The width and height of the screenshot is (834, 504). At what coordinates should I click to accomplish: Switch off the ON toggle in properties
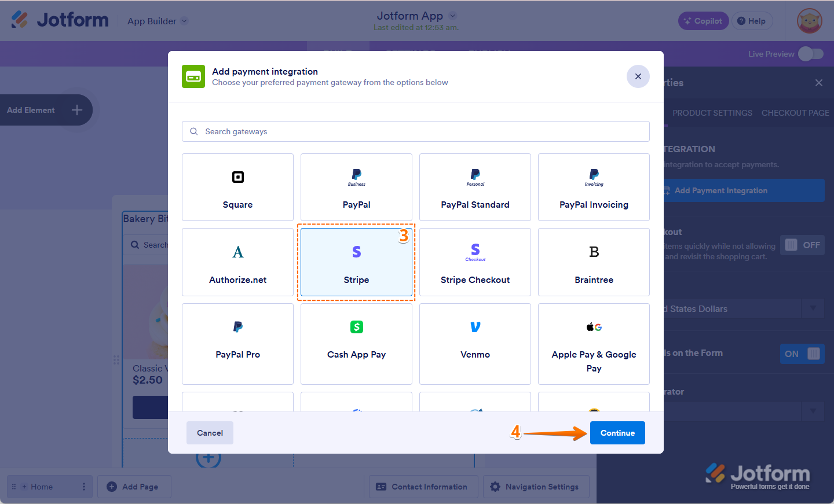click(x=802, y=354)
